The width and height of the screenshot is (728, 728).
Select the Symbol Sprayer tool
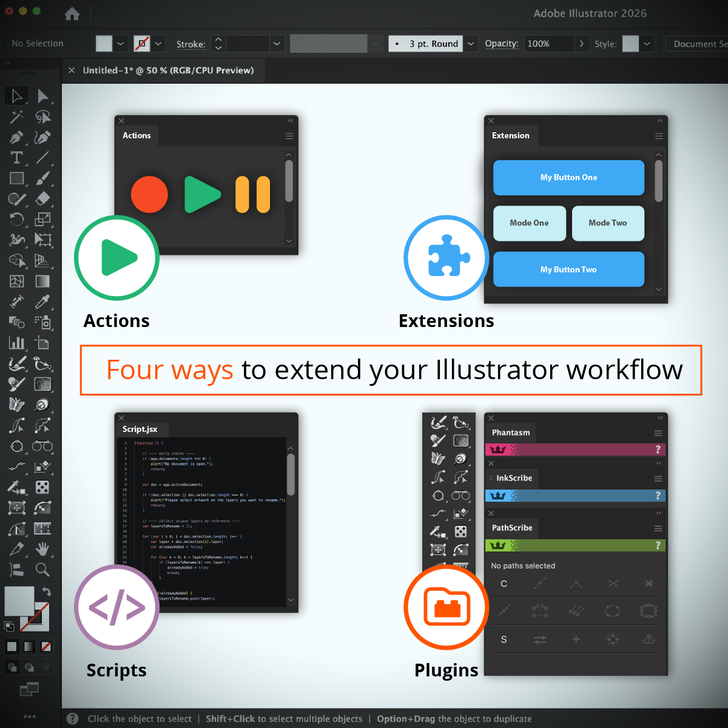(x=42, y=323)
